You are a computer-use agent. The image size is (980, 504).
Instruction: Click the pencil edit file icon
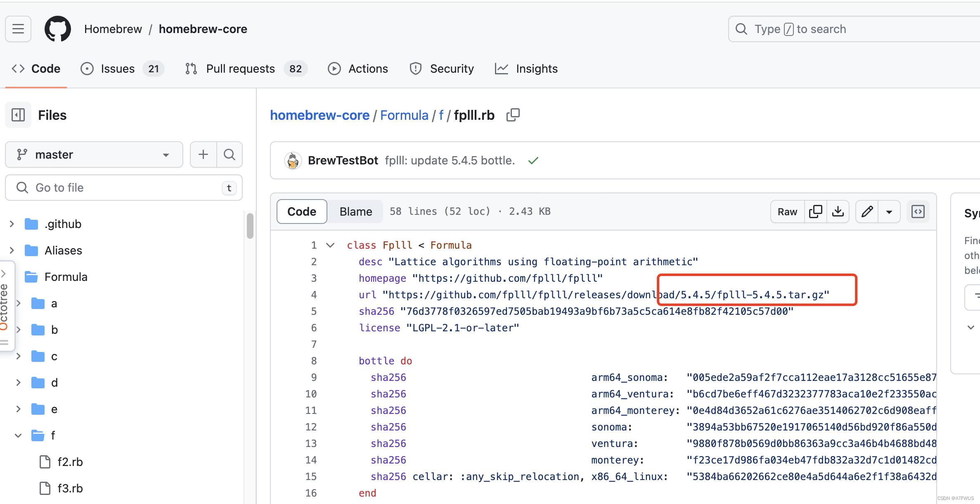pos(867,212)
